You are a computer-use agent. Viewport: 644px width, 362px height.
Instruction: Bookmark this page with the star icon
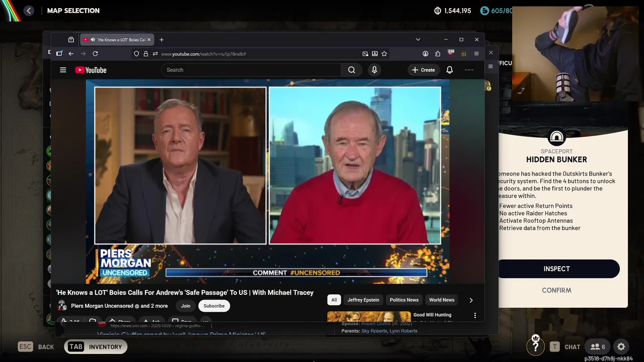click(x=384, y=54)
